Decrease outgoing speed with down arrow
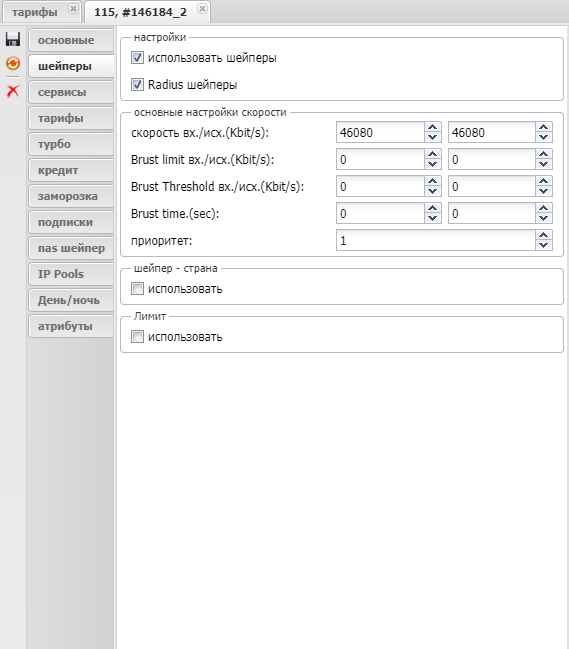569x649 pixels. coord(543,137)
